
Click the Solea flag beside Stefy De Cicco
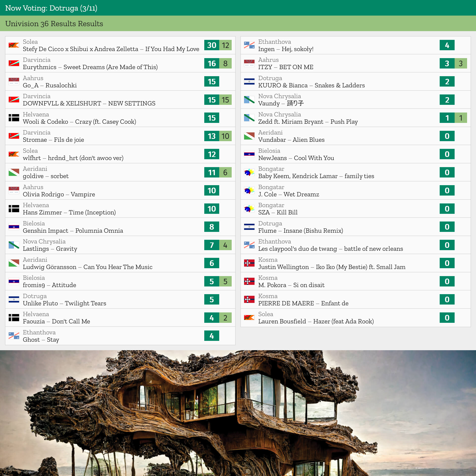[x=14, y=45]
